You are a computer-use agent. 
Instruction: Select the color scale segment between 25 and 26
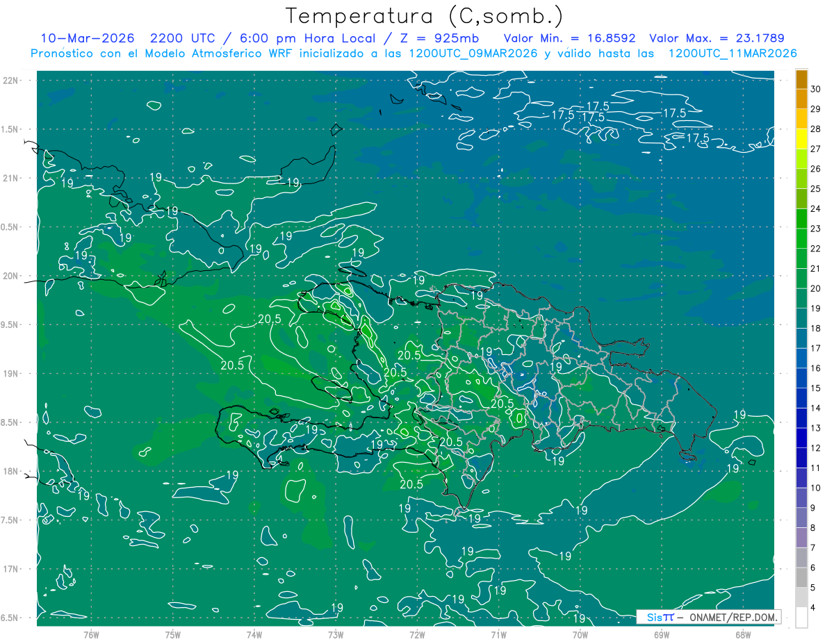pyautogui.click(x=802, y=179)
